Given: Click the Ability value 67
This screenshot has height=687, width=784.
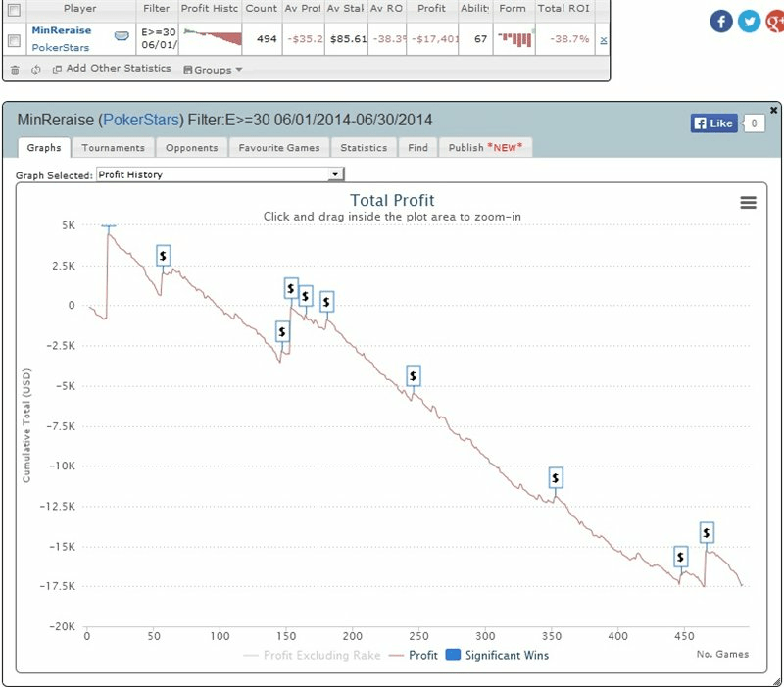Looking at the screenshot, I should pos(480,39).
